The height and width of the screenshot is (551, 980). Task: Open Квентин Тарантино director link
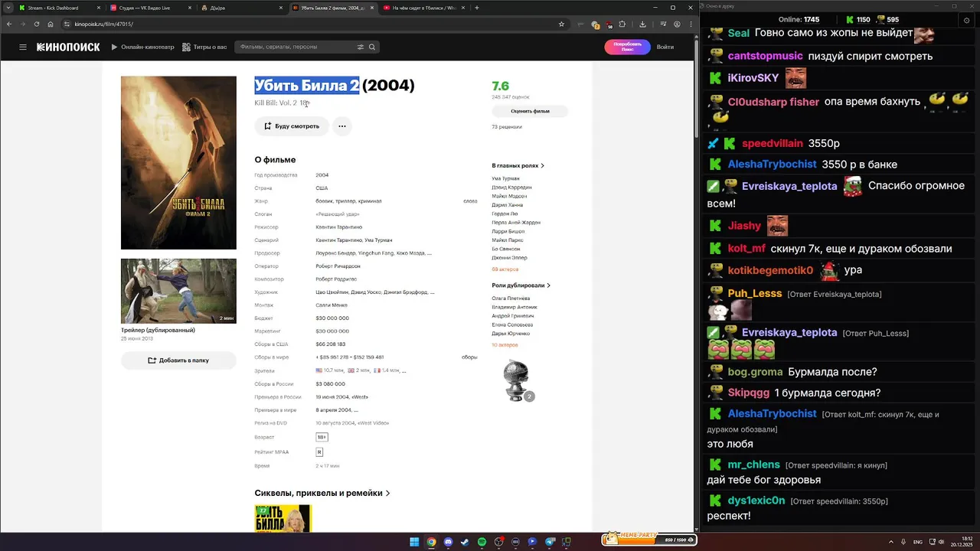click(x=339, y=227)
